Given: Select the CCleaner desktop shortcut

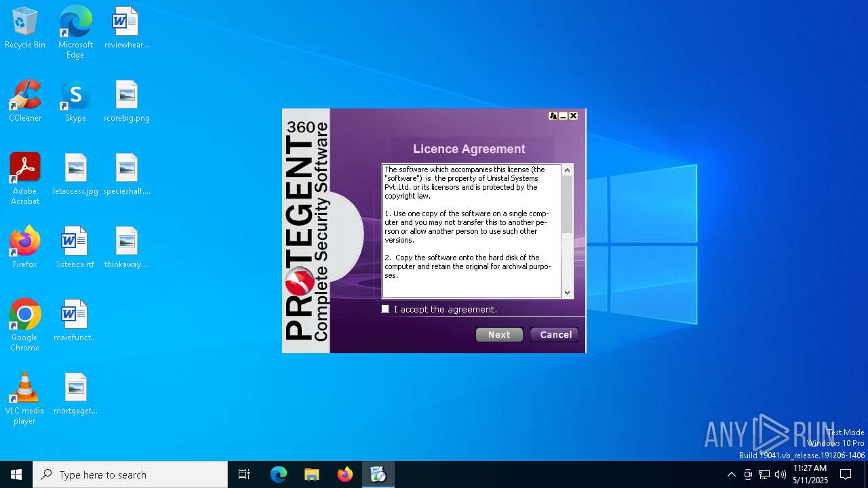Looking at the screenshot, I should [25, 102].
